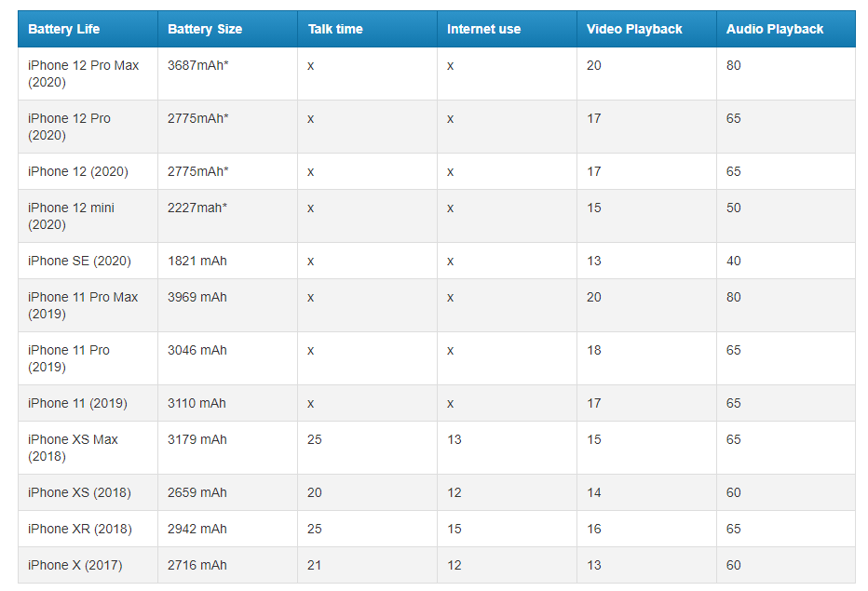Select the 2227mah* battery size cell
The width and height of the screenshot is (868, 591).
pyautogui.click(x=198, y=208)
